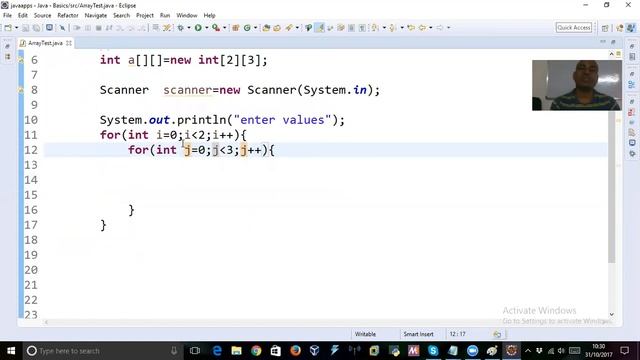This screenshot has width=640, height=360.
Task: Close the ArrayTest.java tab
Action: pos(69,43)
